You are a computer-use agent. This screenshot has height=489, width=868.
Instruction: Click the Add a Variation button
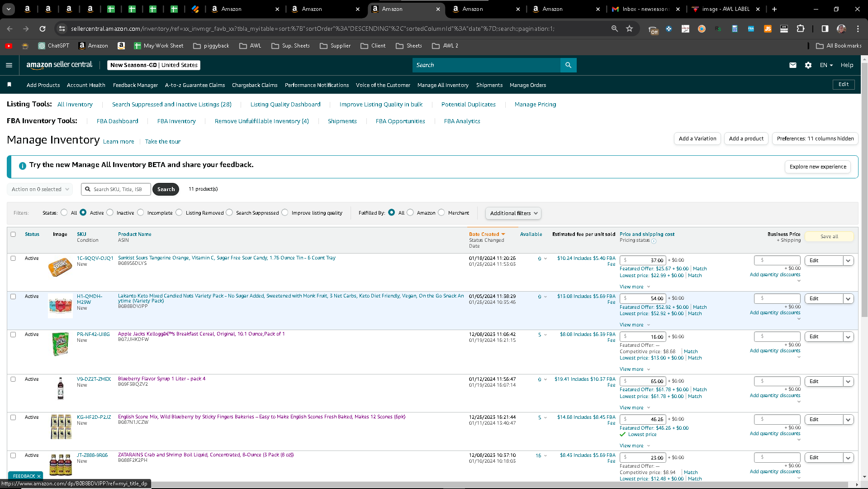pos(697,139)
